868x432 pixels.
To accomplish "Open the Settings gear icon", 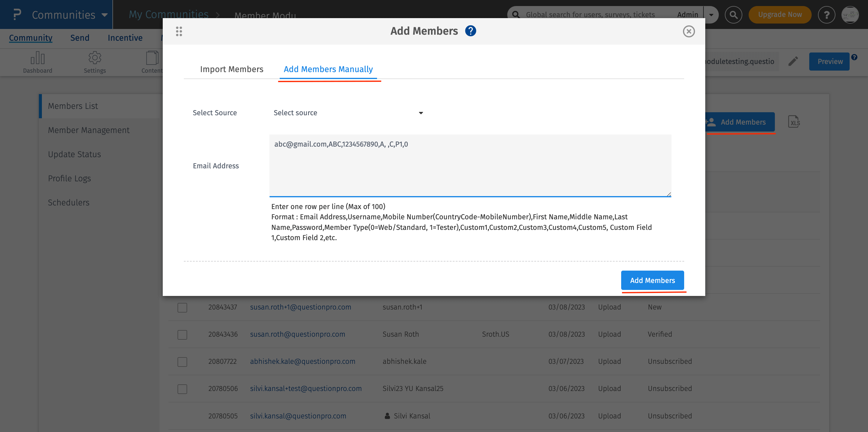I will (x=95, y=58).
